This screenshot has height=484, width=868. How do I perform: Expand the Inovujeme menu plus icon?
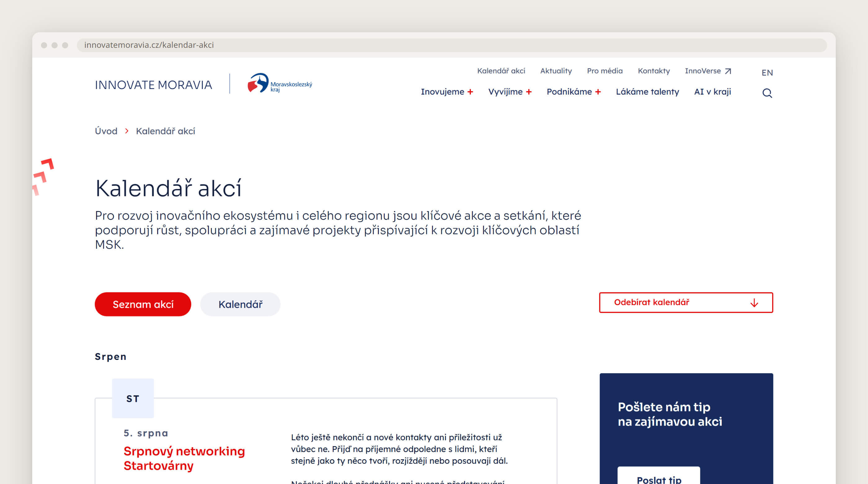point(470,92)
